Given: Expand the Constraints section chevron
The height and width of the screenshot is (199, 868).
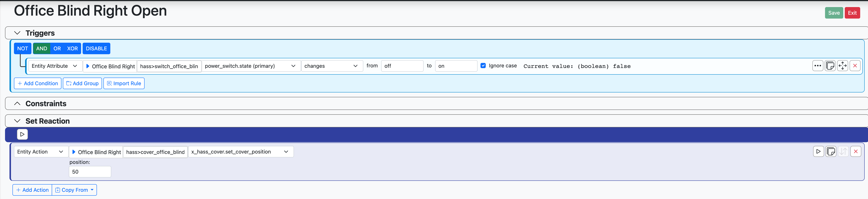Looking at the screenshot, I should (17, 104).
